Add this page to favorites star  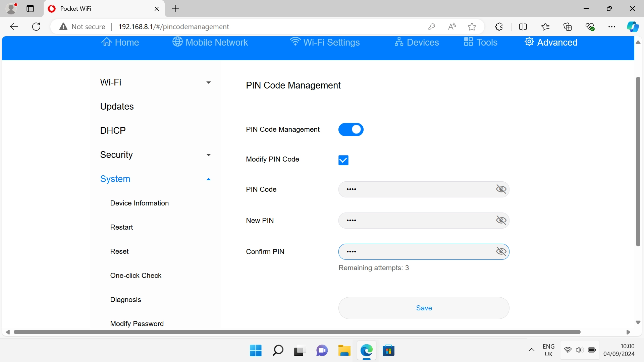pos(472,27)
